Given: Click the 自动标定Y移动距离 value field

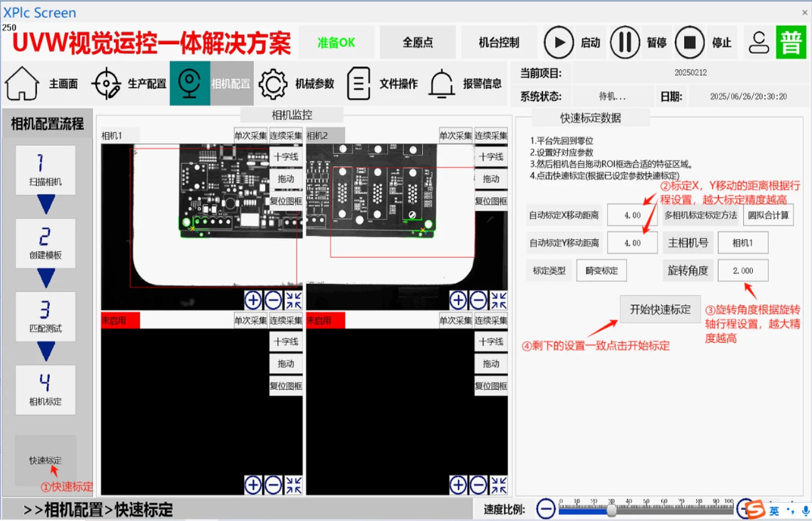Looking at the screenshot, I should pyautogui.click(x=632, y=243).
